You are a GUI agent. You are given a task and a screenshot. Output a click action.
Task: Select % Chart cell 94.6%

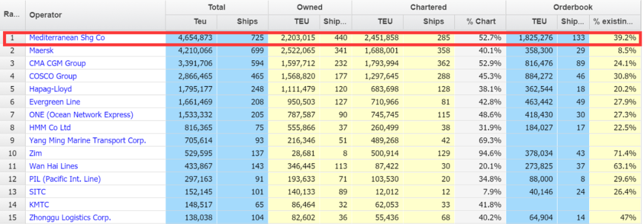pyautogui.click(x=480, y=153)
